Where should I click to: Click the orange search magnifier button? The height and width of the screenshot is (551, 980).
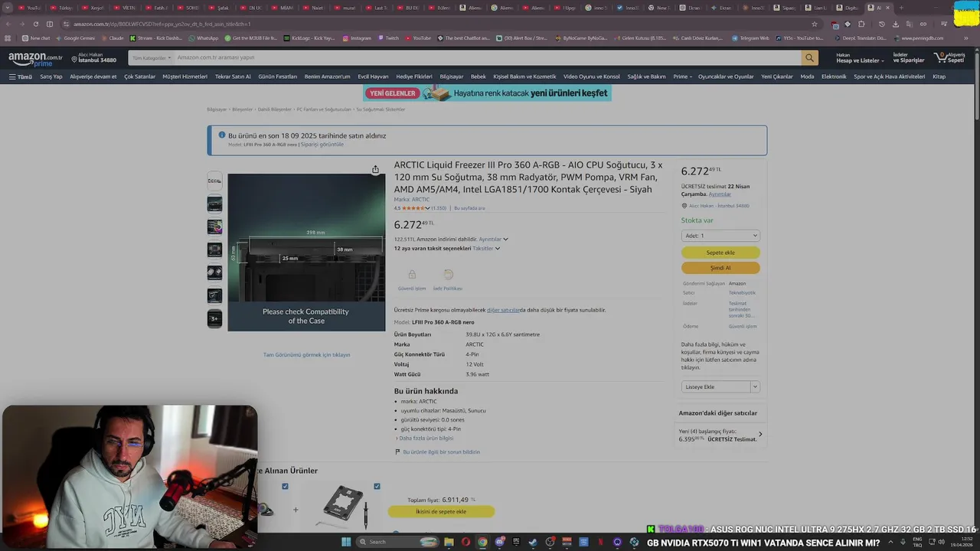pyautogui.click(x=809, y=57)
